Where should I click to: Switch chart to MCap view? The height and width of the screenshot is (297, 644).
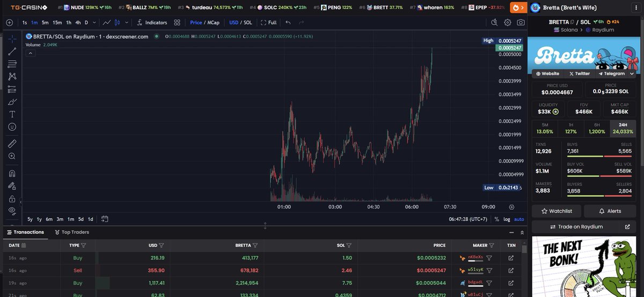(214, 23)
